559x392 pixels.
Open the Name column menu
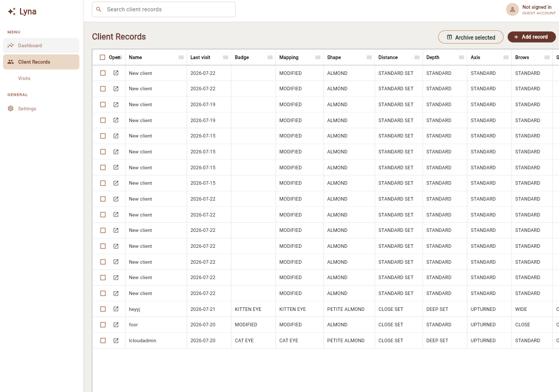pos(181,57)
